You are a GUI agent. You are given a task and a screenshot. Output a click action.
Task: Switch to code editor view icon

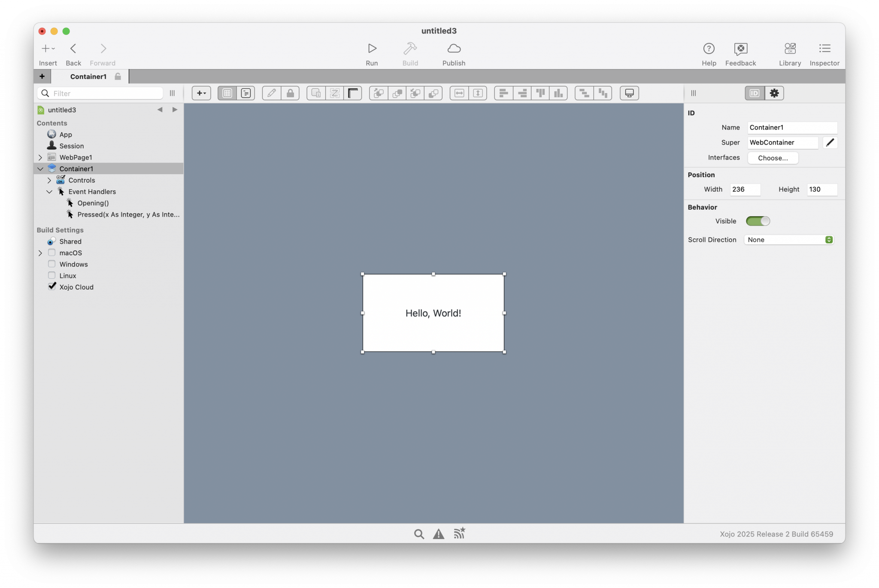246,93
